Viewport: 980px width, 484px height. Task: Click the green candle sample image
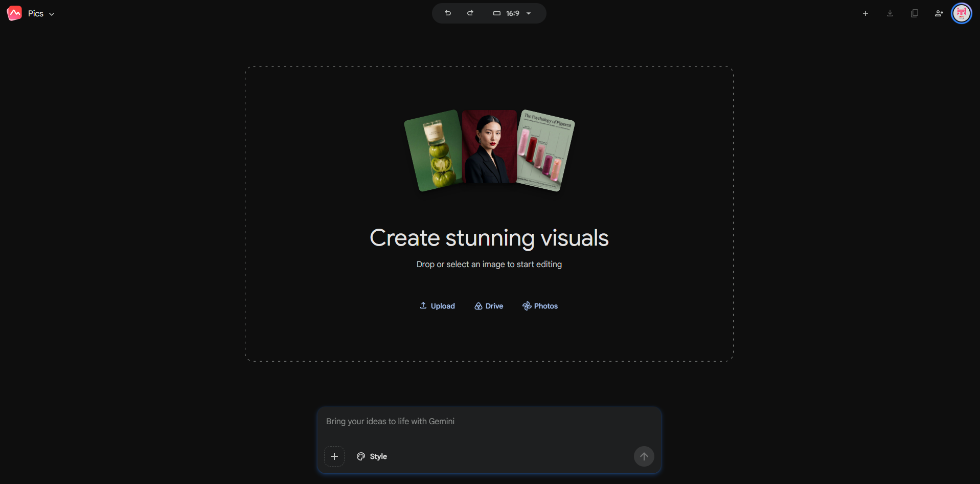point(433,150)
